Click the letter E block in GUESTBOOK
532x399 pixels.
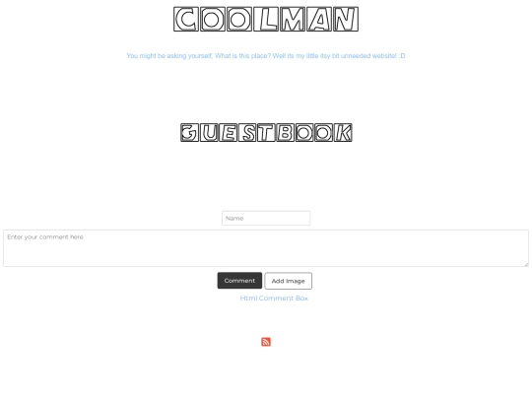(x=228, y=132)
